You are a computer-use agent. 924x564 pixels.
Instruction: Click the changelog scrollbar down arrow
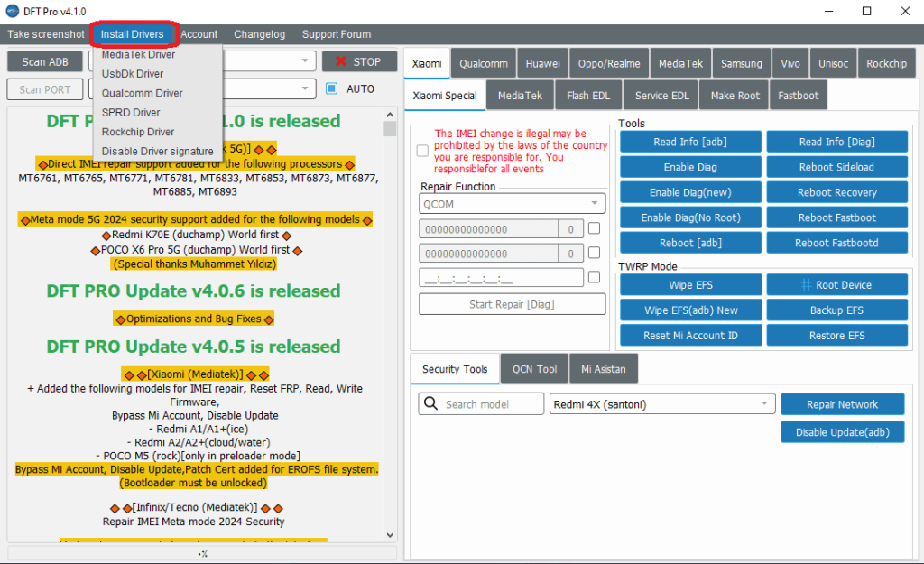[x=390, y=534]
